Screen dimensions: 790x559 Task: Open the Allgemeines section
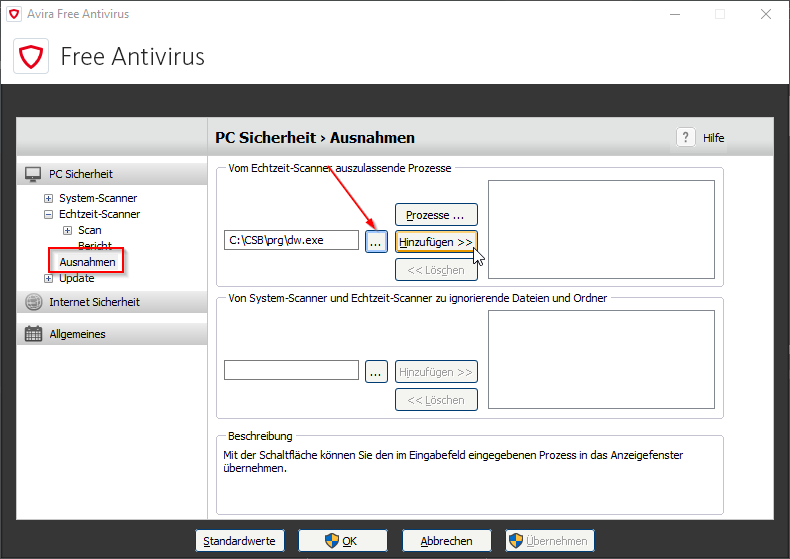pyautogui.click(x=112, y=334)
